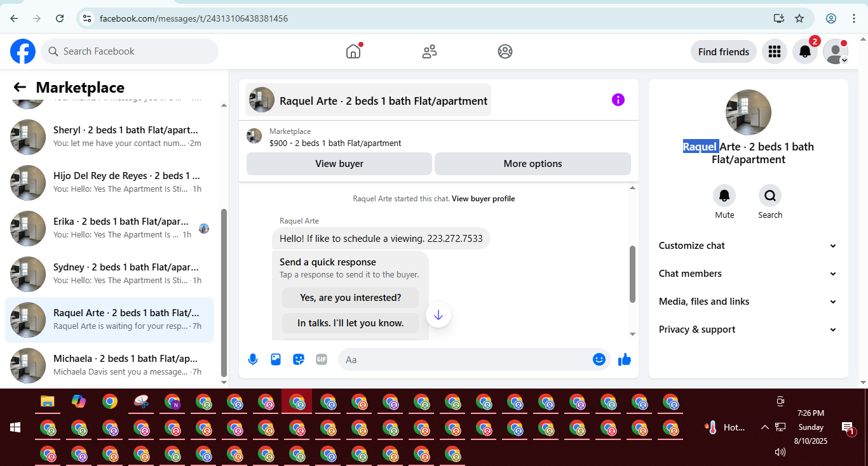Open Hijo Del Rey de Reyes conversation
The width and height of the screenshot is (868, 466).
click(x=109, y=183)
